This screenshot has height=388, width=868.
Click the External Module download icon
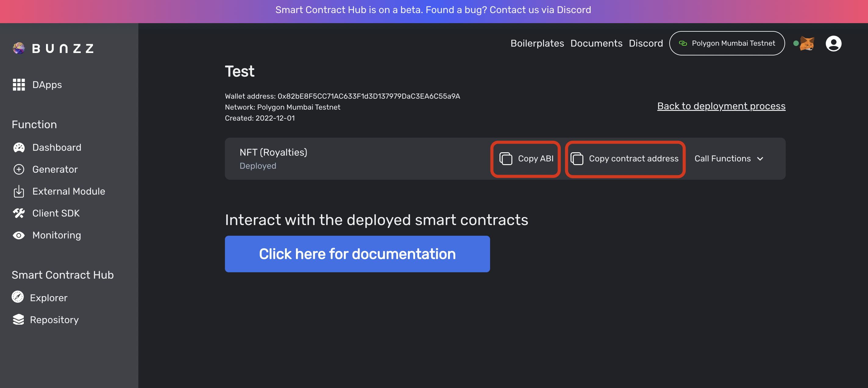pos(19,191)
